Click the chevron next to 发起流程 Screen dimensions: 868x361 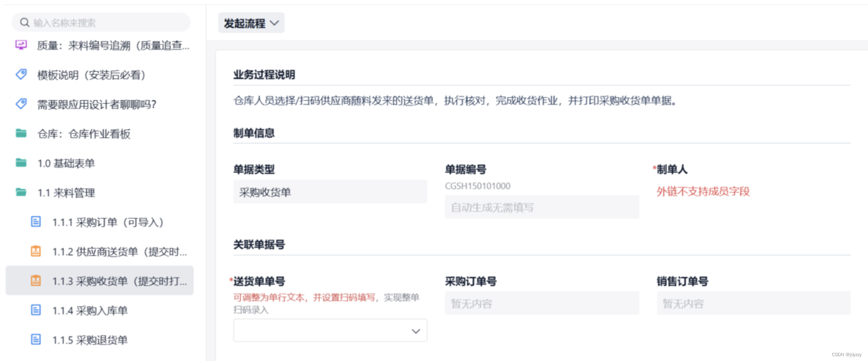coord(275,23)
